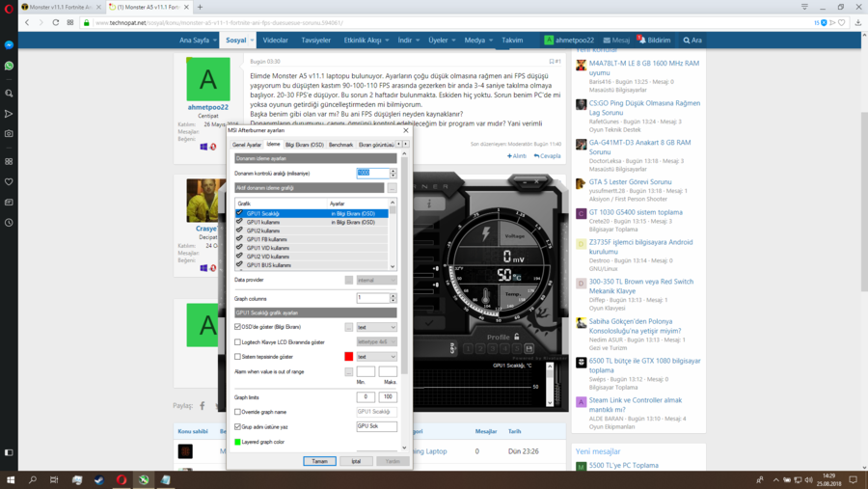The width and height of the screenshot is (868, 489).
Task: Open a new browser tab
Action: coord(200,7)
